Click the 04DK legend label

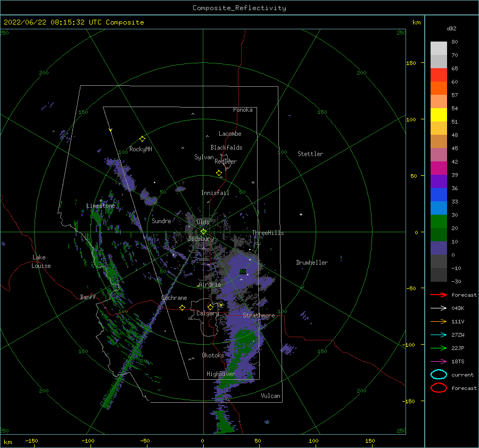[x=458, y=308]
